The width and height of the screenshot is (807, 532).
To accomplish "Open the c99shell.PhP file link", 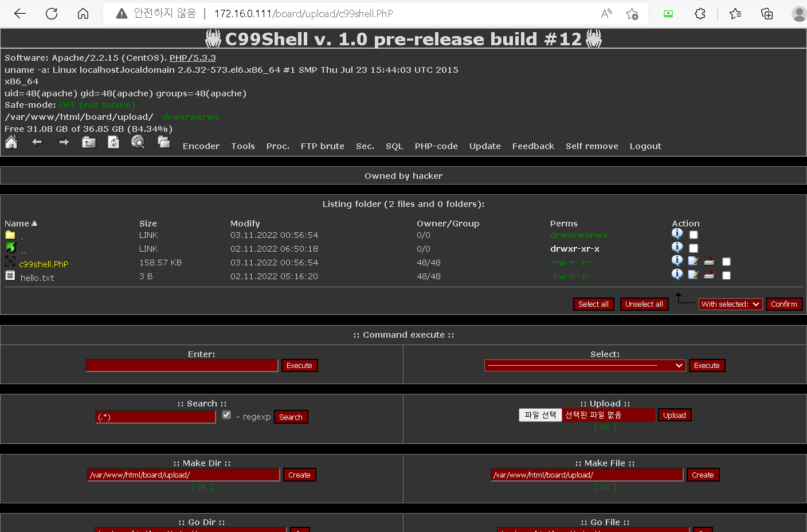I will (44, 264).
